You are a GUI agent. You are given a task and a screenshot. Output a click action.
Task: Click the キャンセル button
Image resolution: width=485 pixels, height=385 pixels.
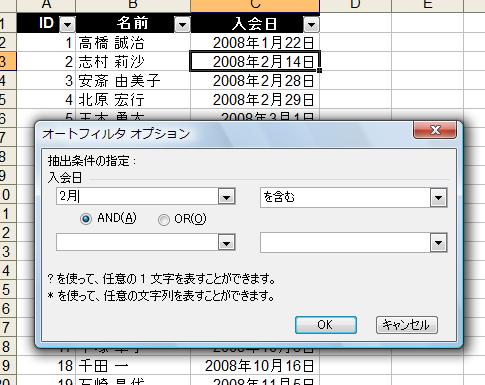406,325
